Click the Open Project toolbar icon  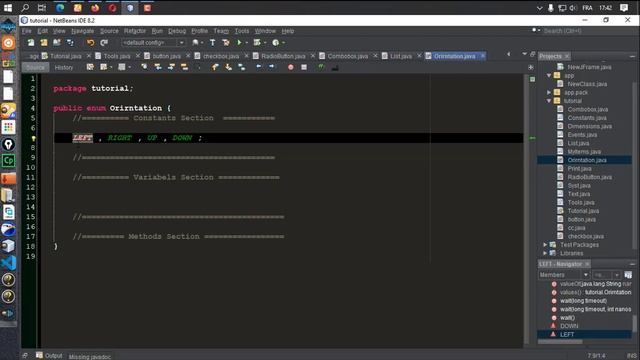[57, 42]
